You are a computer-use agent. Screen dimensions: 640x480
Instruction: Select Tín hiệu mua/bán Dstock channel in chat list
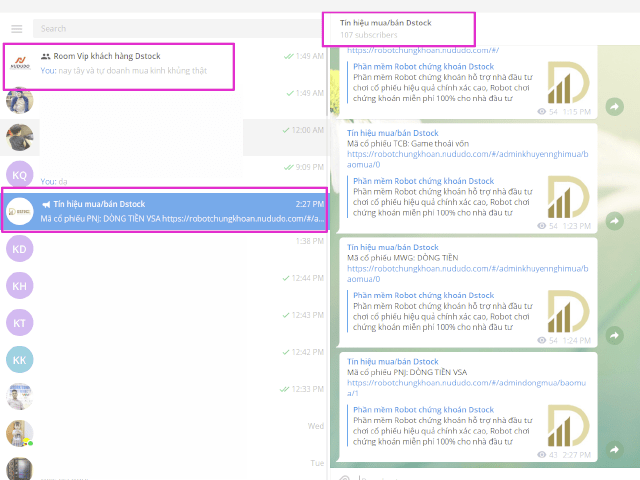163,211
